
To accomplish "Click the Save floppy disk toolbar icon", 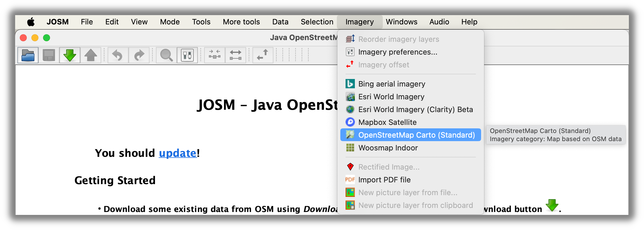I will point(49,55).
